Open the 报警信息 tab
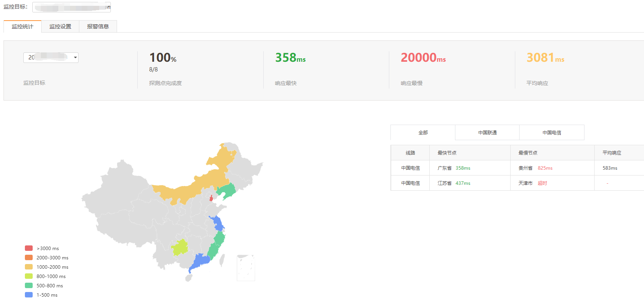 point(98,26)
